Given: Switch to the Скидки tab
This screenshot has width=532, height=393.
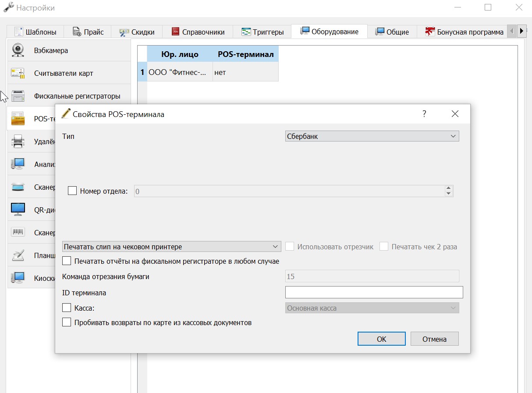Looking at the screenshot, I should (137, 32).
